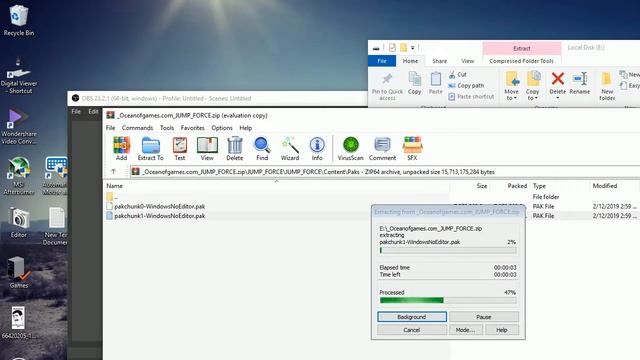Open WinRAR Commands menu
This screenshot has height=360, width=640.
point(138,128)
